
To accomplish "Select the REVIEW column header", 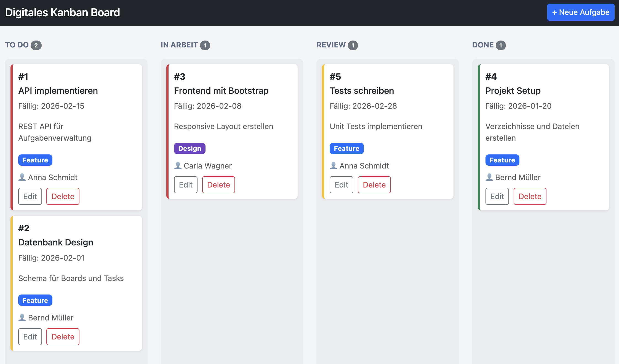I will pos(331,45).
